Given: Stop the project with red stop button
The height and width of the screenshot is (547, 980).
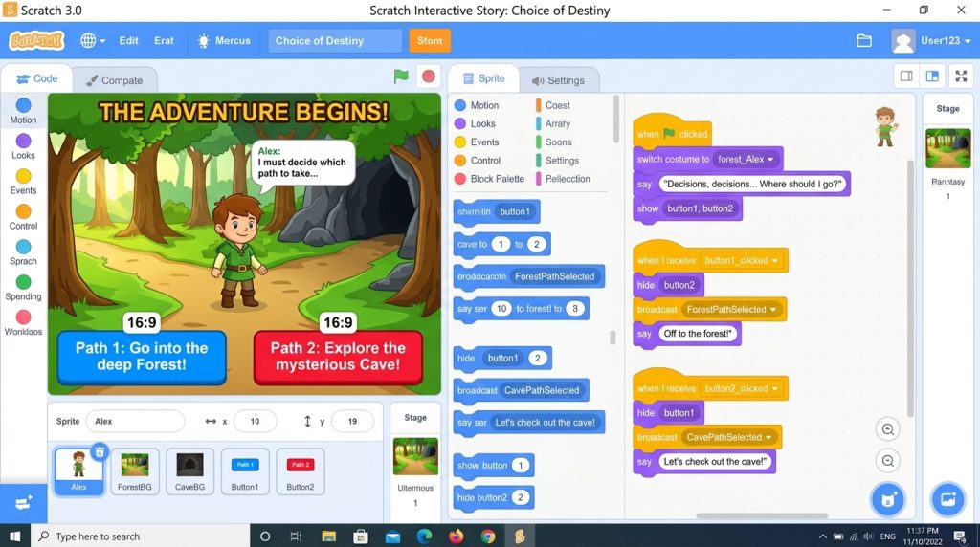Looking at the screenshot, I should coord(429,77).
